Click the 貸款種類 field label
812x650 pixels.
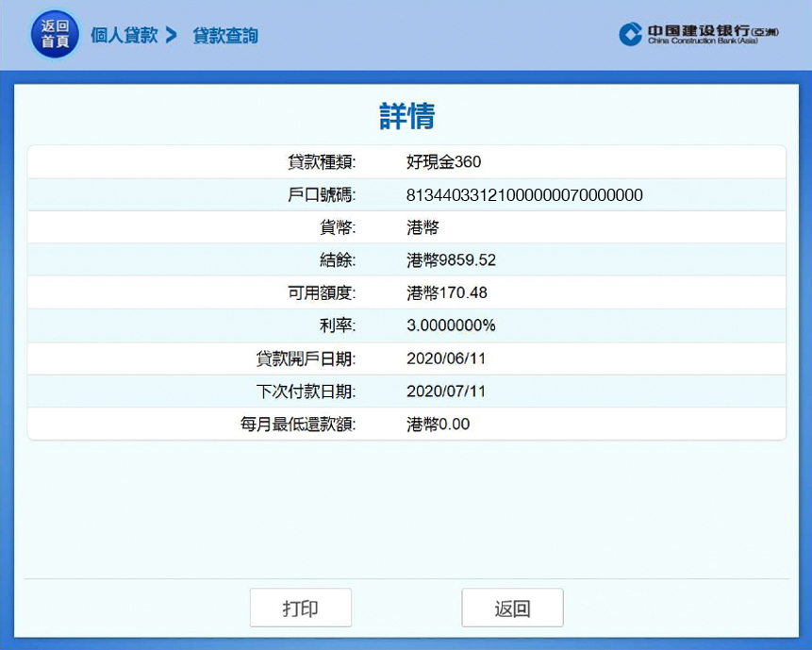(x=322, y=162)
